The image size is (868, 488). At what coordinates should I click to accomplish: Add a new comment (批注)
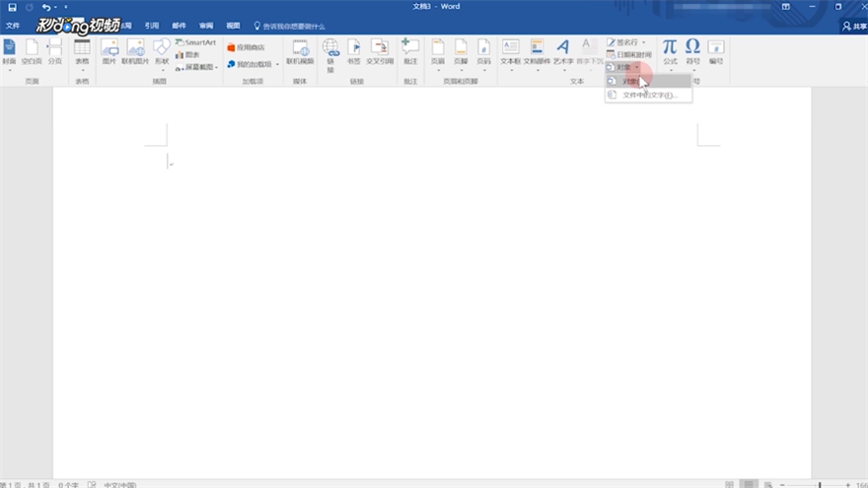click(x=410, y=53)
